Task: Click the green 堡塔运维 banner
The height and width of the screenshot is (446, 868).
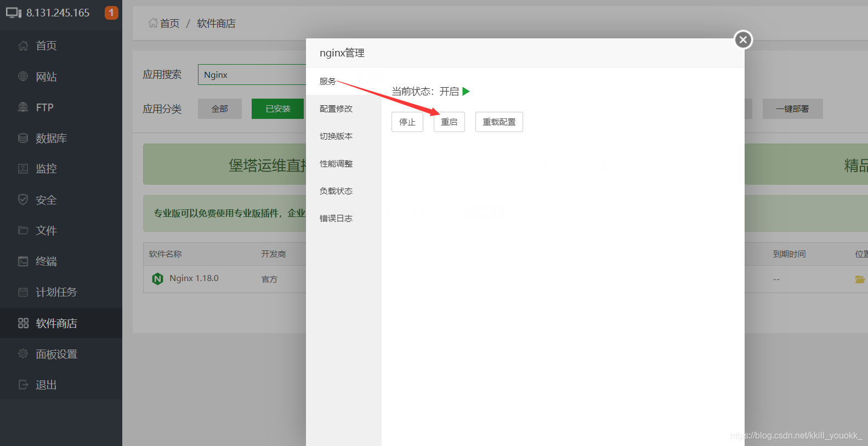Action: 225,164
